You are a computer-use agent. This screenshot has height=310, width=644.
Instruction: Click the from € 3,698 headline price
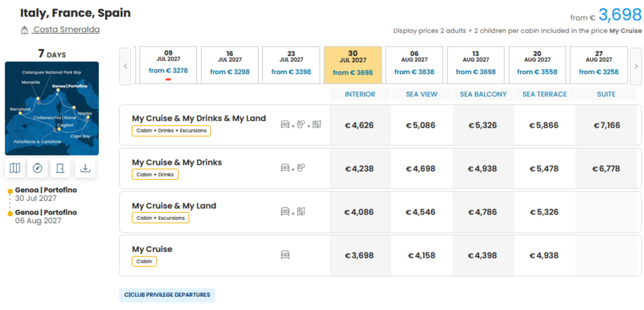pyautogui.click(x=606, y=15)
